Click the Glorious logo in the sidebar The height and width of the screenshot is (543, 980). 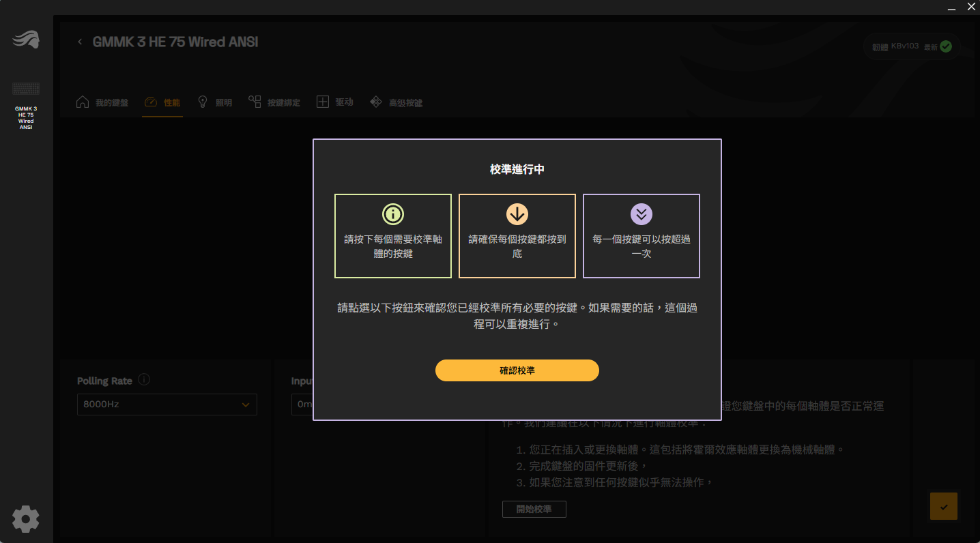(x=26, y=41)
